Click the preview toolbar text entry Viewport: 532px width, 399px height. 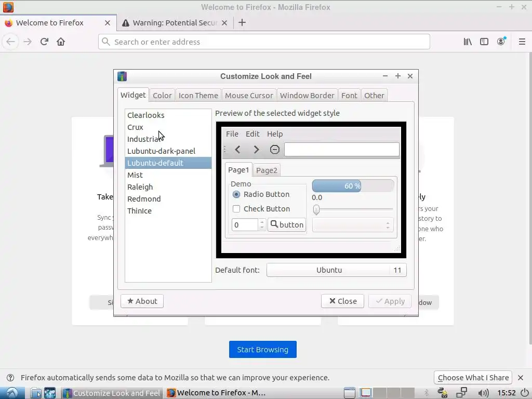[342, 149]
